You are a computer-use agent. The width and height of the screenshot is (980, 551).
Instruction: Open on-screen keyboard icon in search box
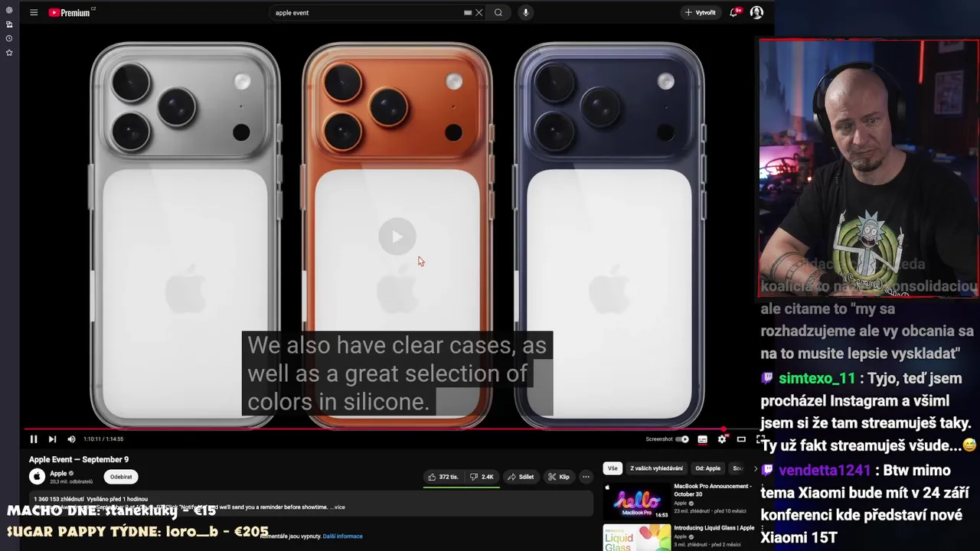[x=467, y=12]
